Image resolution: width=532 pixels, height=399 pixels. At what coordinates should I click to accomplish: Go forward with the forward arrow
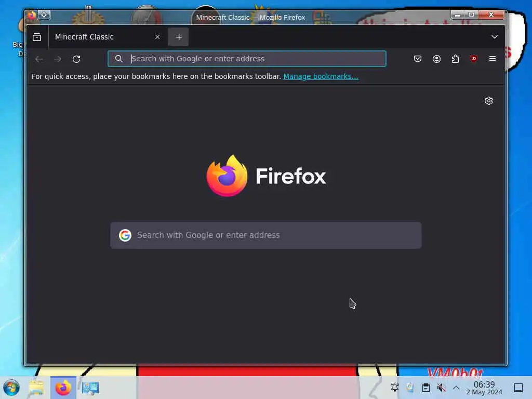coord(58,59)
